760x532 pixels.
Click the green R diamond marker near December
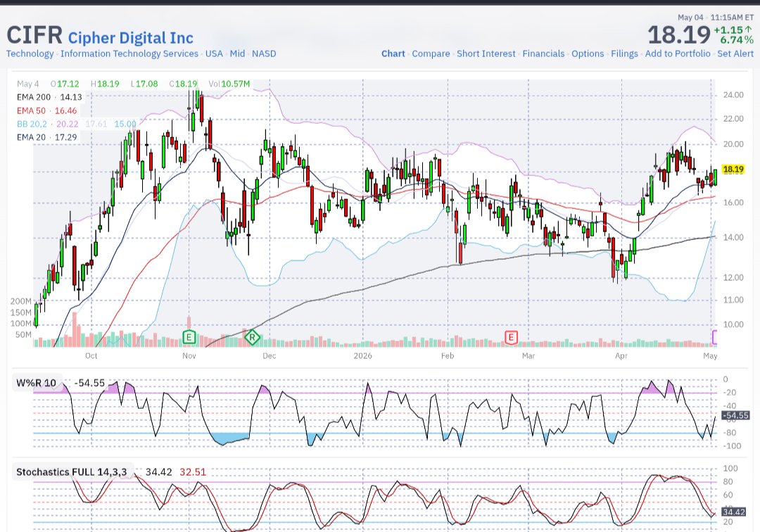pyautogui.click(x=252, y=337)
